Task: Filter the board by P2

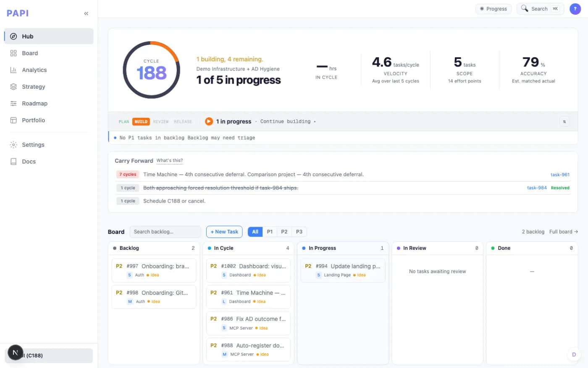Action: (284, 232)
